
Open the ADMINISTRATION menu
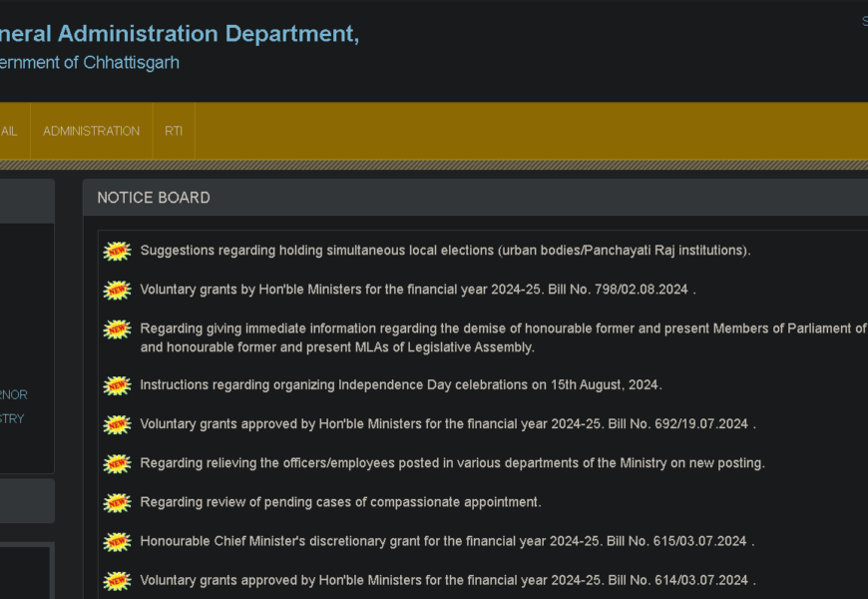pyautogui.click(x=91, y=131)
